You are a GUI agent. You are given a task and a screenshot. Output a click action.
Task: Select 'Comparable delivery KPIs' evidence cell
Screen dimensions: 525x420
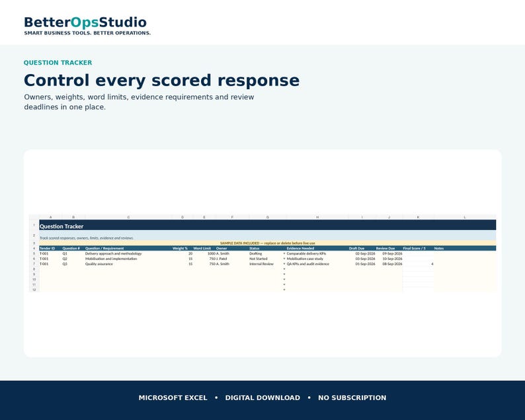point(317,253)
